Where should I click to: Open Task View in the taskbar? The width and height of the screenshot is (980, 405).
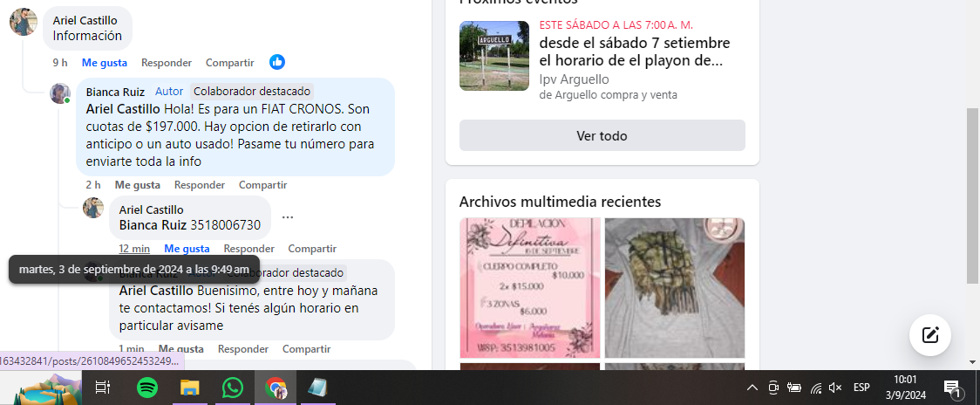click(x=103, y=388)
